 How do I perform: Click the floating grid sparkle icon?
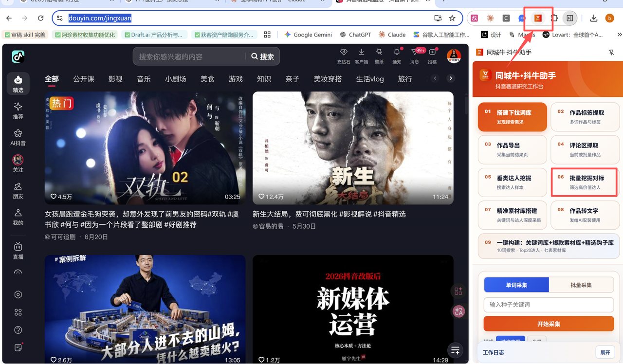tap(458, 291)
